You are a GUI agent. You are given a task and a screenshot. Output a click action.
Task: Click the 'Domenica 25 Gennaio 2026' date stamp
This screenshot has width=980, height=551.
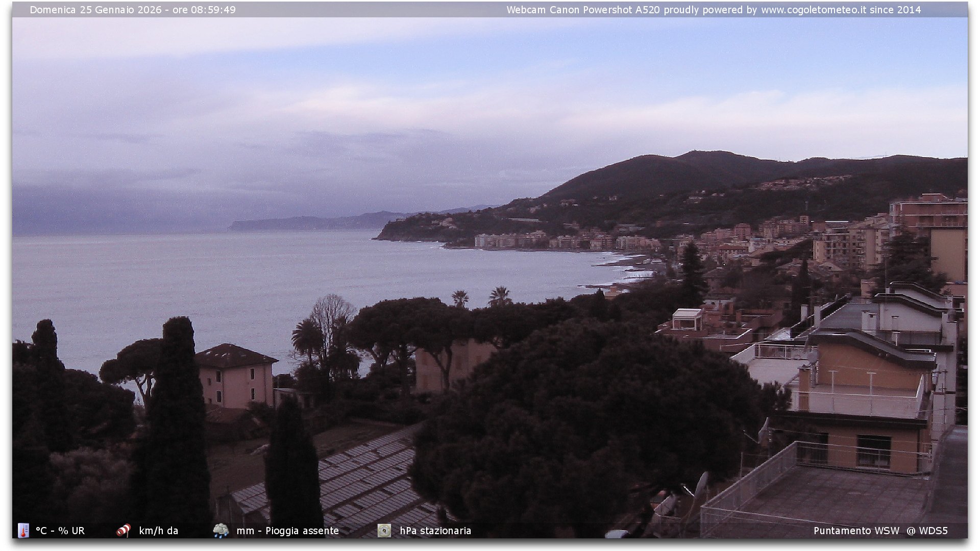tap(95, 10)
